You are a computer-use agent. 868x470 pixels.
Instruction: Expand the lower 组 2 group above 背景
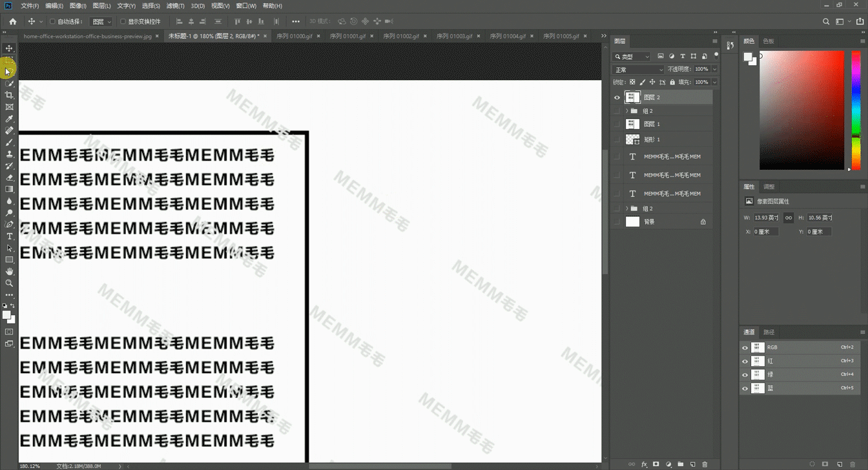click(x=627, y=209)
